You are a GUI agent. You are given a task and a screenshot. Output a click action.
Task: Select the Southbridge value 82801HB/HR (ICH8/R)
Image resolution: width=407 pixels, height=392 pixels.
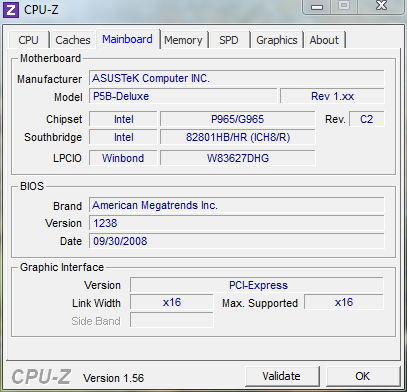click(237, 137)
